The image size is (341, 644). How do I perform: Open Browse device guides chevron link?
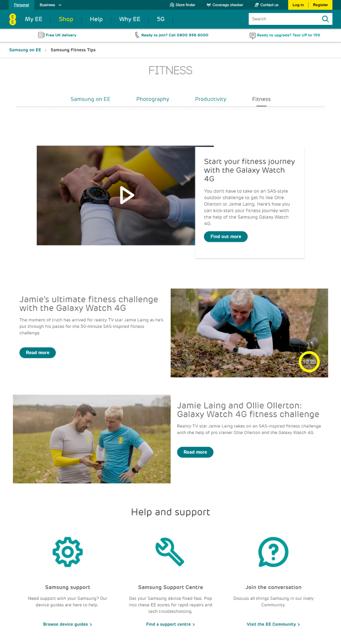click(x=68, y=624)
